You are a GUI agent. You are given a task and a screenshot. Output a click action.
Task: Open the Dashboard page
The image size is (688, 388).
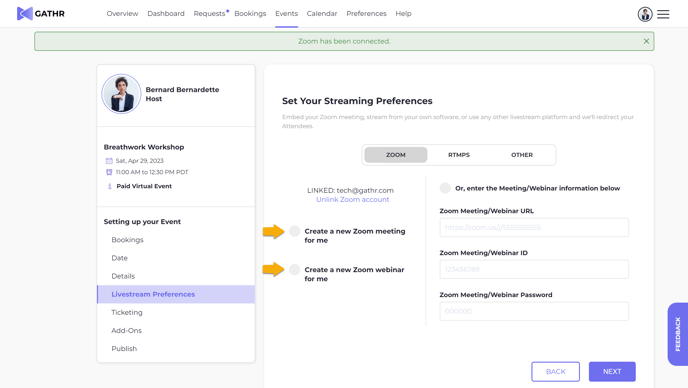click(x=166, y=14)
